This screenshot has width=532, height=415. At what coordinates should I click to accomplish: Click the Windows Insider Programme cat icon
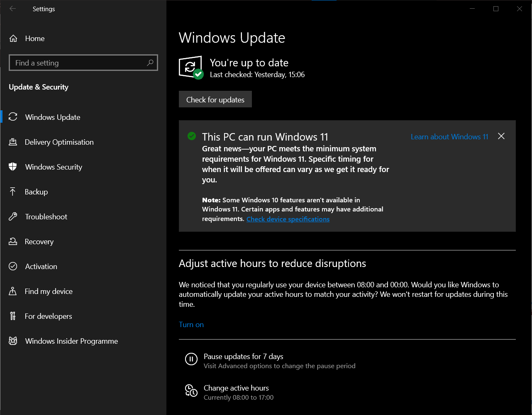click(x=13, y=341)
